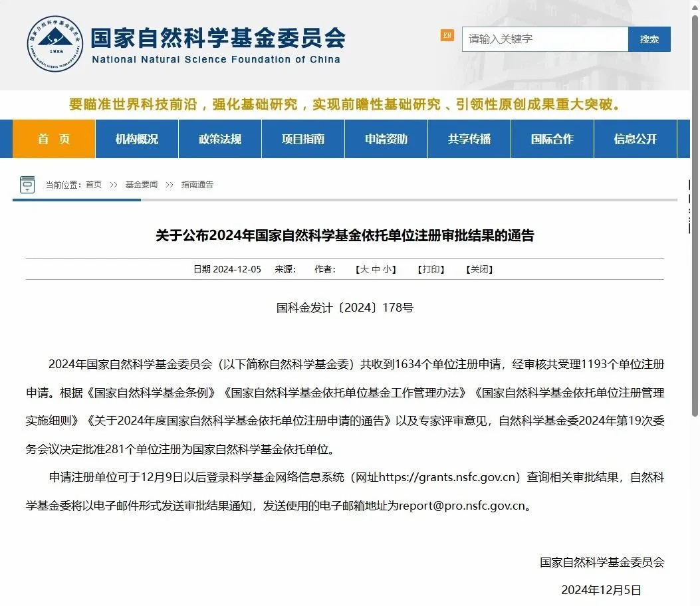Click the NSFC circular logo emblem
Screen dimensions: 700x606
click(55, 44)
